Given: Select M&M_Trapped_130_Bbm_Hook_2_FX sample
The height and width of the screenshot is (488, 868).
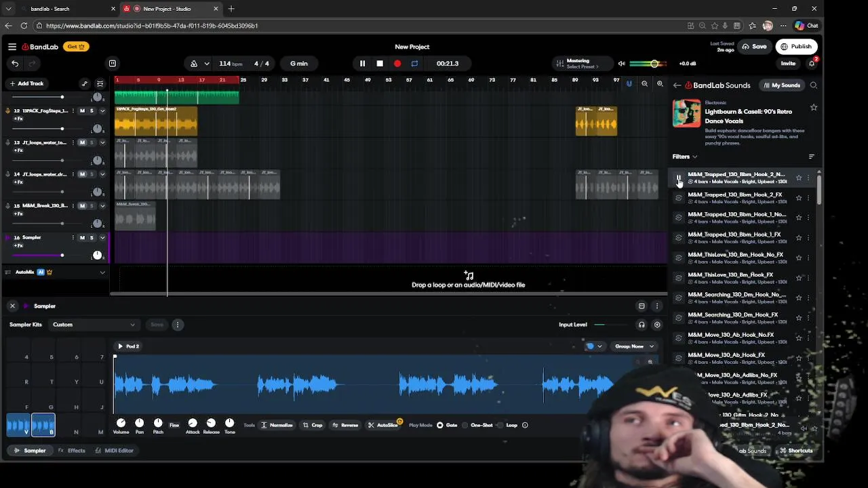Looking at the screenshot, I should coord(735,198).
